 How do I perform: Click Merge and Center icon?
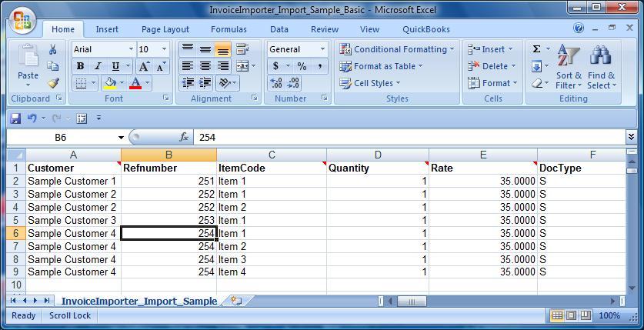pos(242,66)
